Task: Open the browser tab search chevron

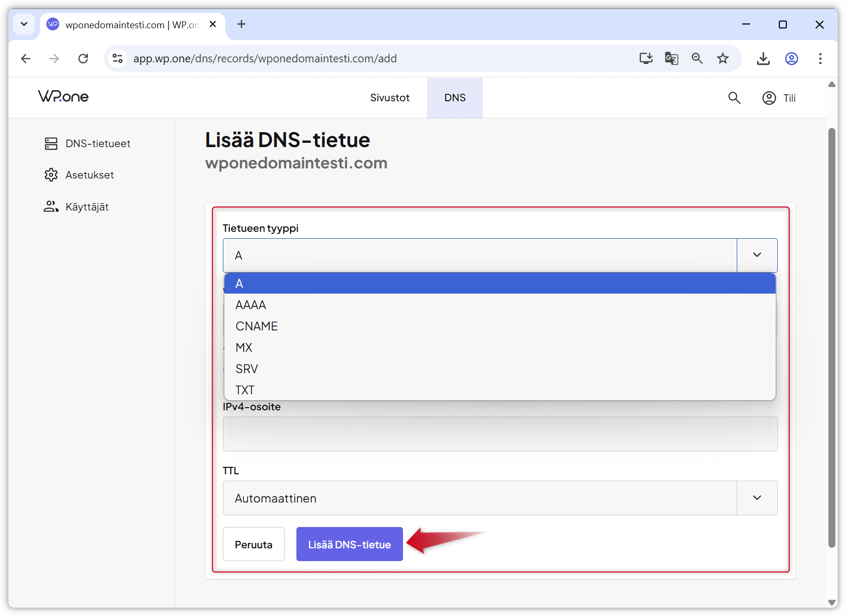Action: pyautogui.click(x=24, y=25)
